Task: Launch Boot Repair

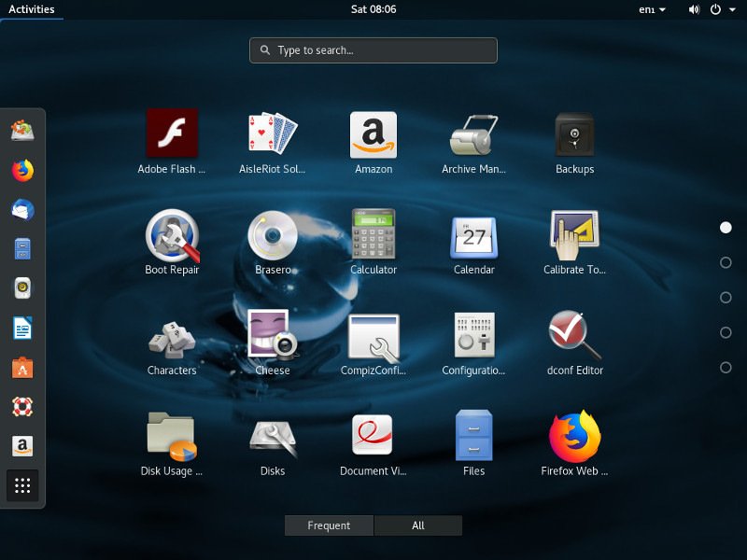Action: [172, 242]
